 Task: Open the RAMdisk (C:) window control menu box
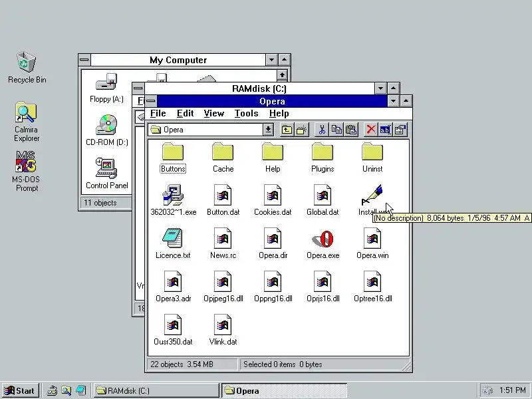tap(138, 88)
